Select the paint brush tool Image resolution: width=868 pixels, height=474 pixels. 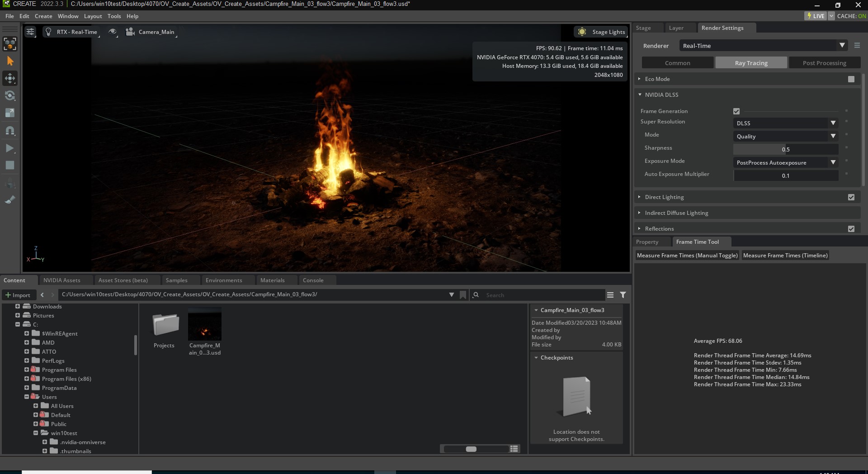coord(10,200)
